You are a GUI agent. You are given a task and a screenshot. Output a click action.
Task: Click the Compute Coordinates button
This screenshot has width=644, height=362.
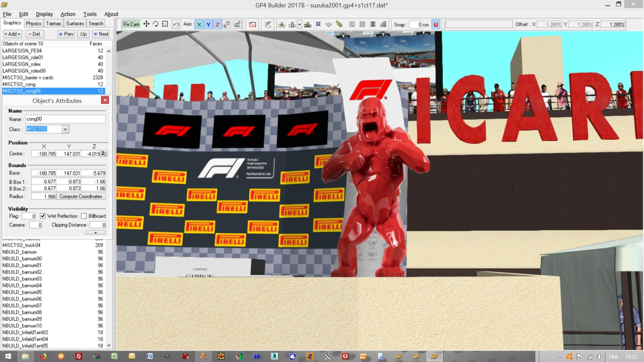81,196
